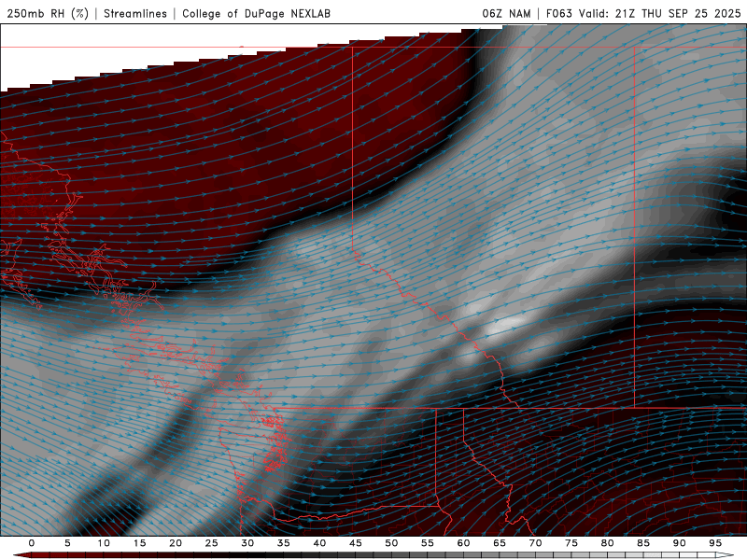Screen dimensions: 747x560
Task: Click the '85' colorbar scale label
Action: point(643,543)
